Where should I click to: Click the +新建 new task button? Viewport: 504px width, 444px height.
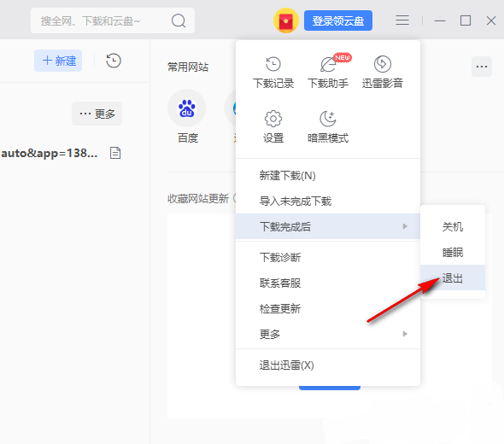[58, 61]
